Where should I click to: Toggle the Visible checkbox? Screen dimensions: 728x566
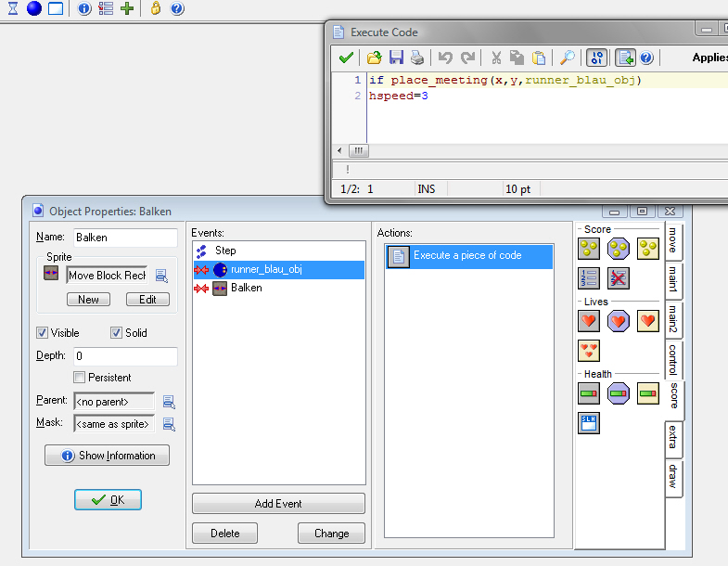(x=43, y=333)
